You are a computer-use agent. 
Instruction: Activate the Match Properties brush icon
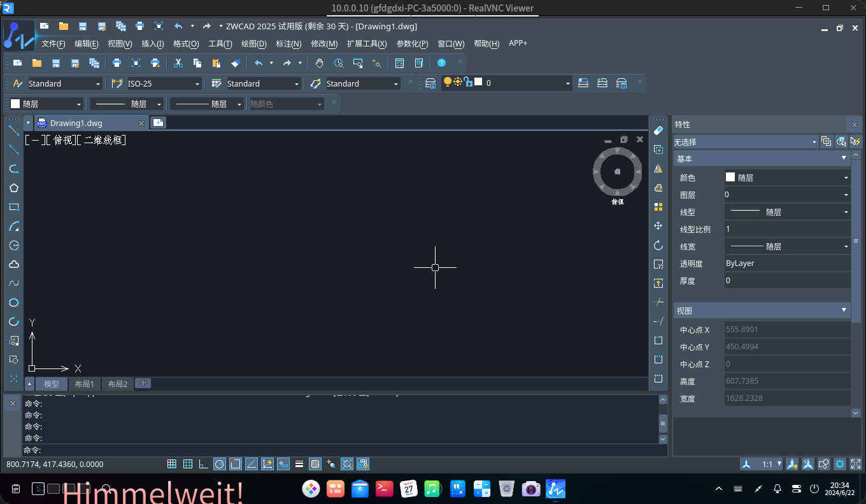235,63
